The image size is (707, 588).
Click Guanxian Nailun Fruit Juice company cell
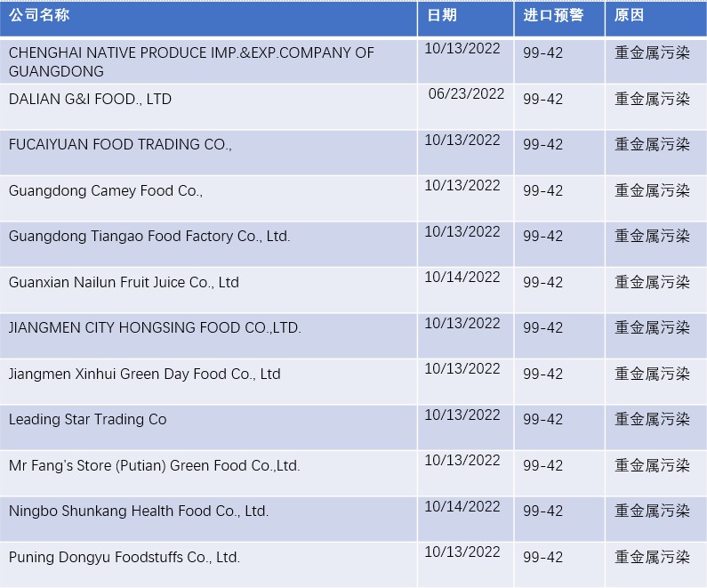click(124, 282)
